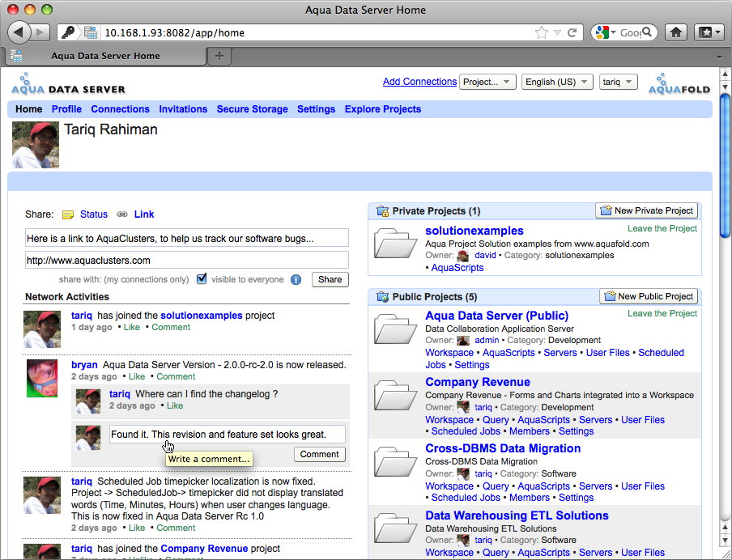Open a new tab with plus button
The height and width of the screenshot is (560, 732).
[219, 56]
